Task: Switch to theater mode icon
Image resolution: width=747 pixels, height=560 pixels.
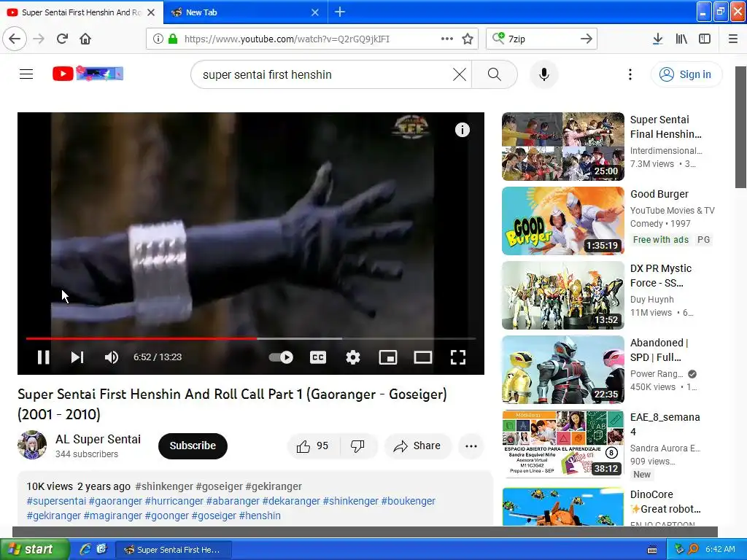Action: [x=423, y=357]
